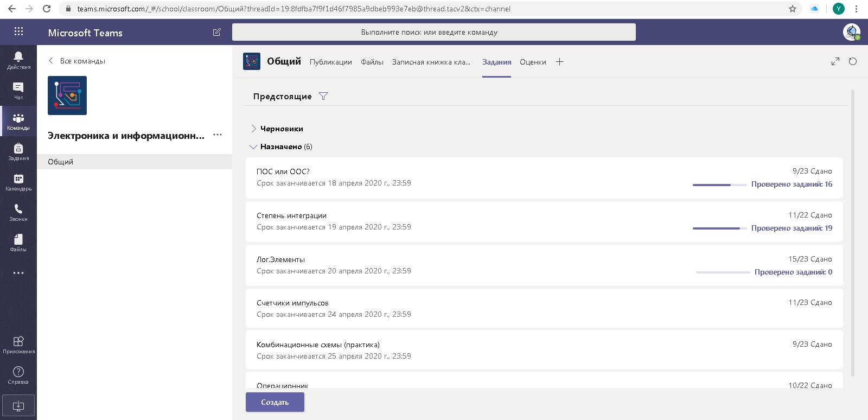Click the Создать button

(275, 402)
